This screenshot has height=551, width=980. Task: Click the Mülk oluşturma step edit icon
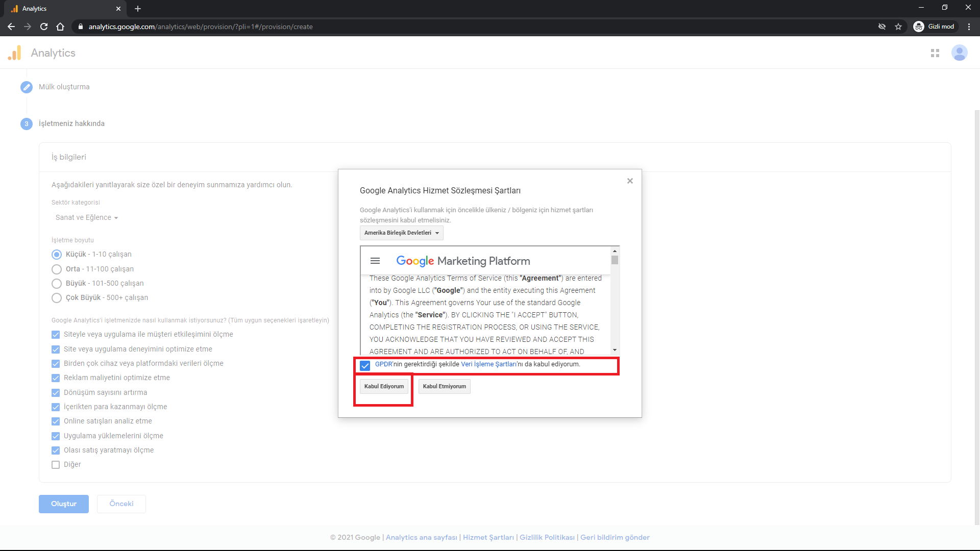27,87
